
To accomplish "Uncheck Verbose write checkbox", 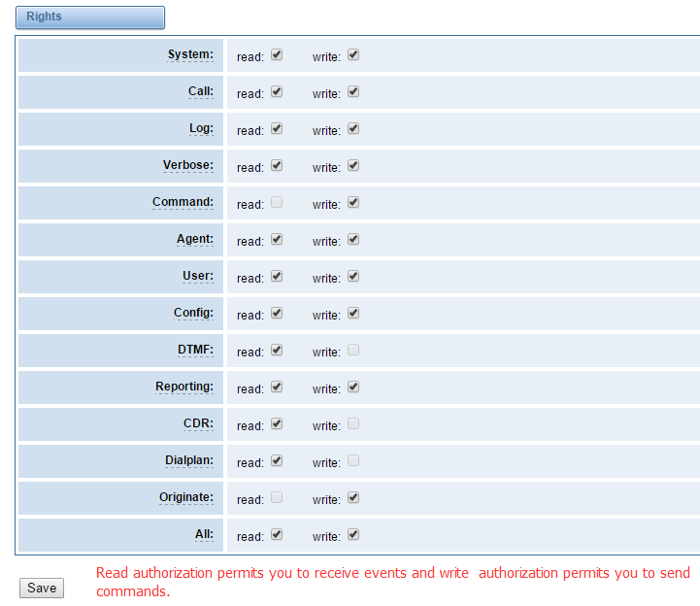I will tap(353, 166).
